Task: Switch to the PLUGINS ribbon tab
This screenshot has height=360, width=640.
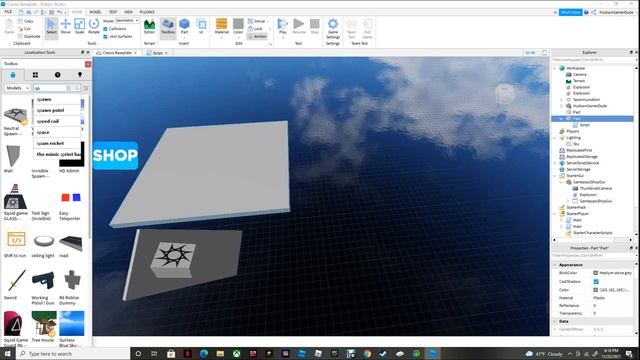Action: click(x=147, y=12)
